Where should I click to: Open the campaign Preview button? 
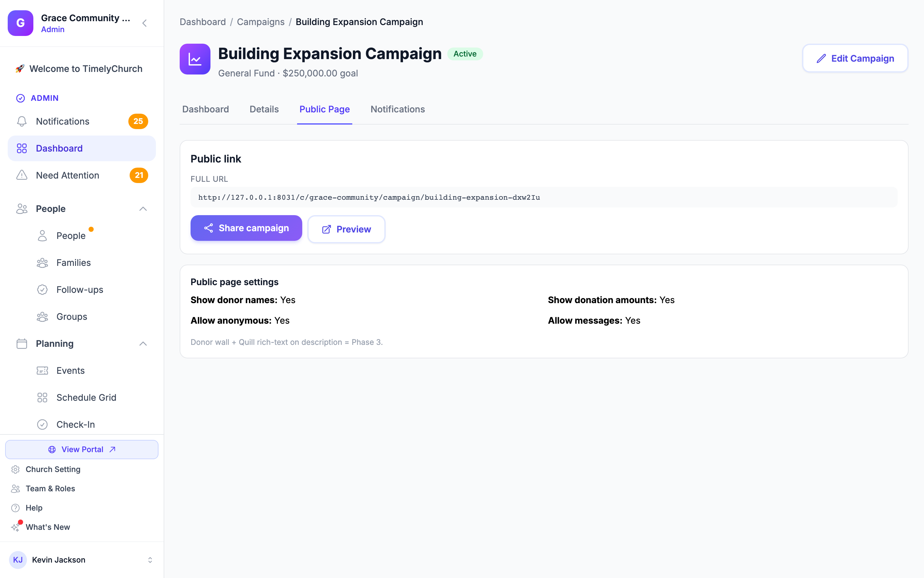point(346,229)
